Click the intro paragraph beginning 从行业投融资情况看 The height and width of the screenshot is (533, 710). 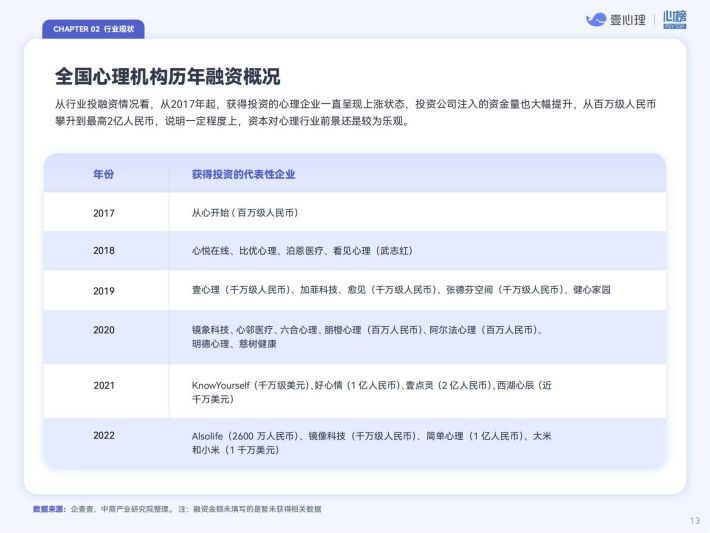(355, 112)
